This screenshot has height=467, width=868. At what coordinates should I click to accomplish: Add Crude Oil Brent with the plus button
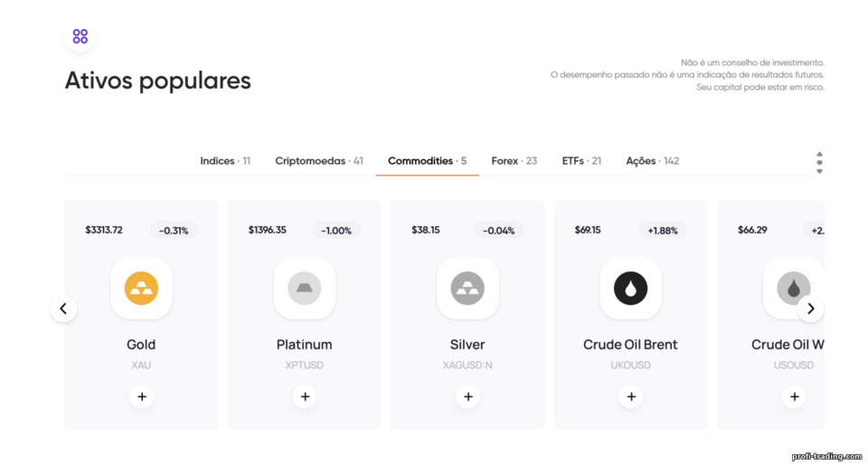coord(631,396)
